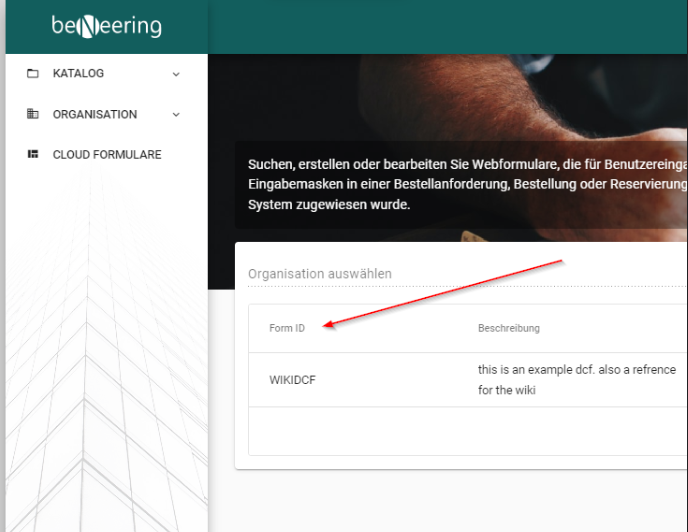The width and height of the screenshot is (688, 532).
Task: Click the beNeering logo
Action: coord(106,27)
